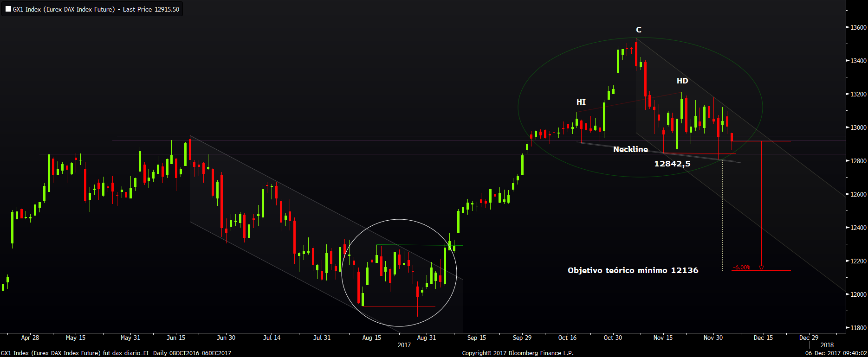Click the red downward arrowhead at the target
The height and width of the screenshot is (357, 868).
[x=761, y=268]
